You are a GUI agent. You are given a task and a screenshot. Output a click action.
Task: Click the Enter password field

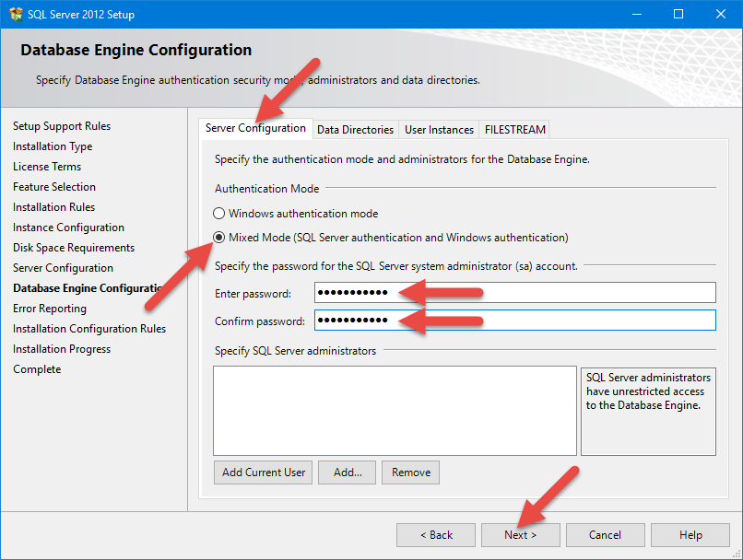[514, 293]
